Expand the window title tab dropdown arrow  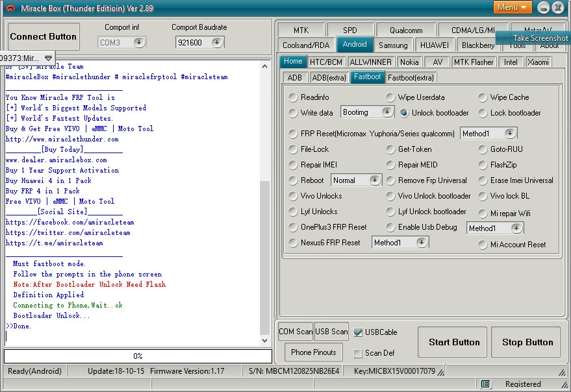[x=48, y=58]
